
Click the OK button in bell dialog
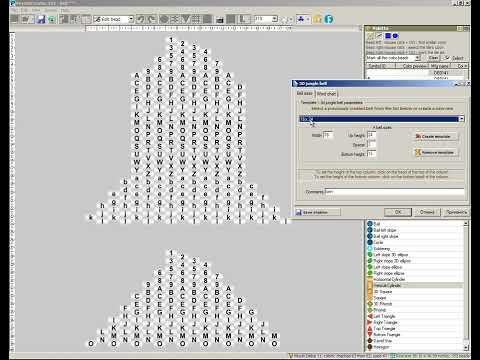click(x=398, y=212)
